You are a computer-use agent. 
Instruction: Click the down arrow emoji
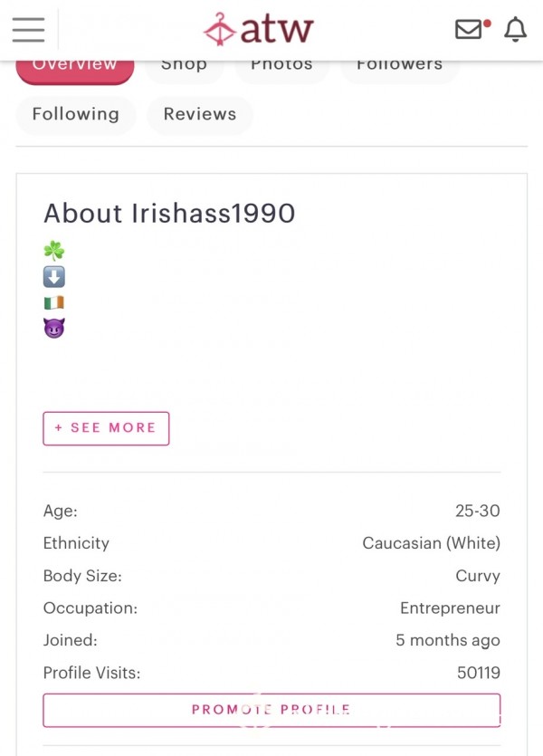(x=54, y=277)
